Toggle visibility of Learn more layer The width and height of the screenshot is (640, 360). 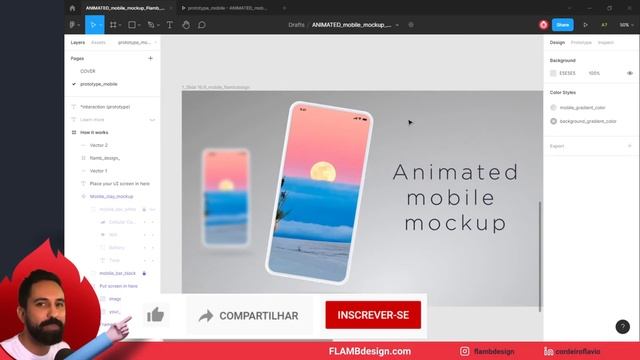click(152, 120)
